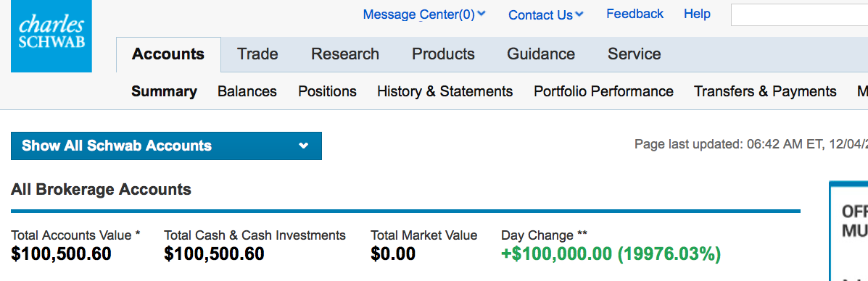Go to the Products tab
The image size is (868, 281).
pyautogui.click(x=443, y=54)
